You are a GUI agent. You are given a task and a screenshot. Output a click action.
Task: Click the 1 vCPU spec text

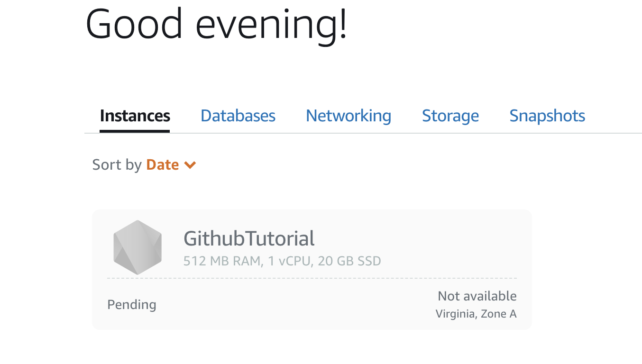288,261
